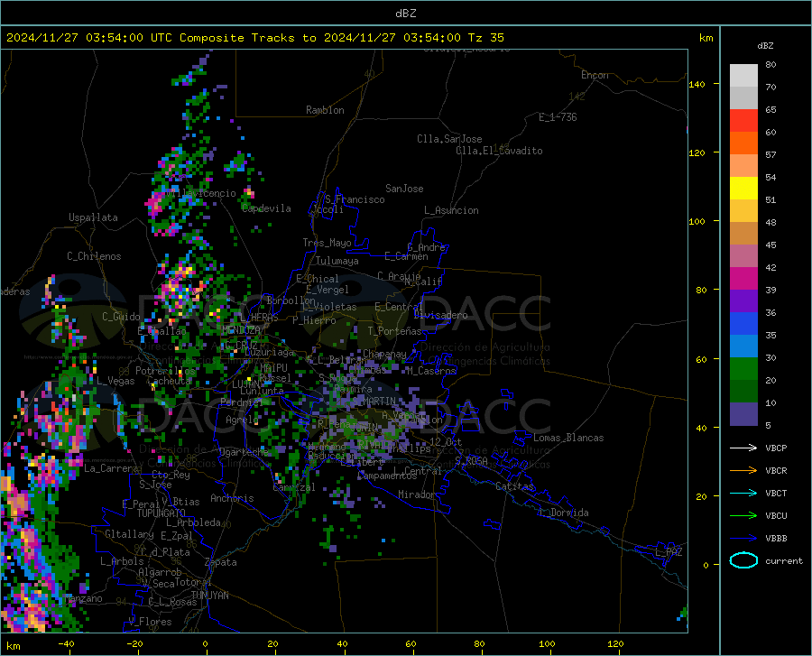Click the Lomas_Blancas map label
The image size is (812, 656).
[568, 438]
